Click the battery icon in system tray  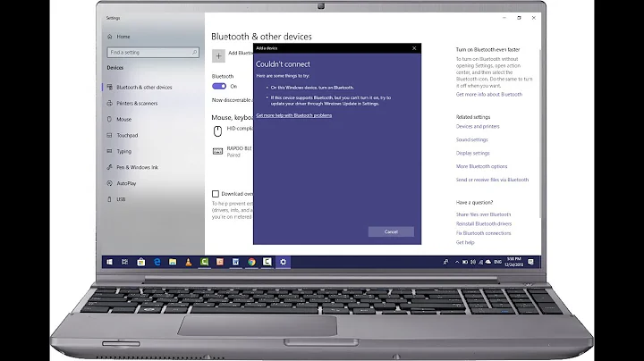pyautogui.click(x=465, y=262)
